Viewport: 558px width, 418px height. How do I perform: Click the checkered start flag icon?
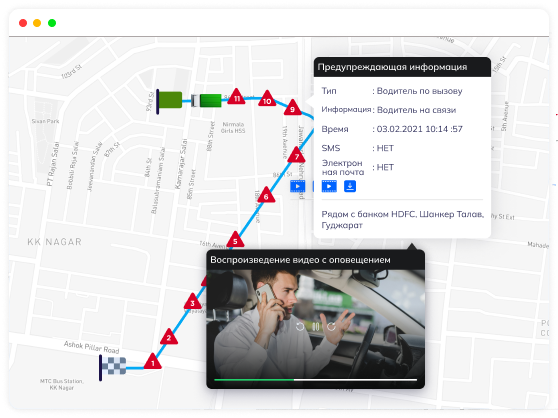click(x=113, y=367)
